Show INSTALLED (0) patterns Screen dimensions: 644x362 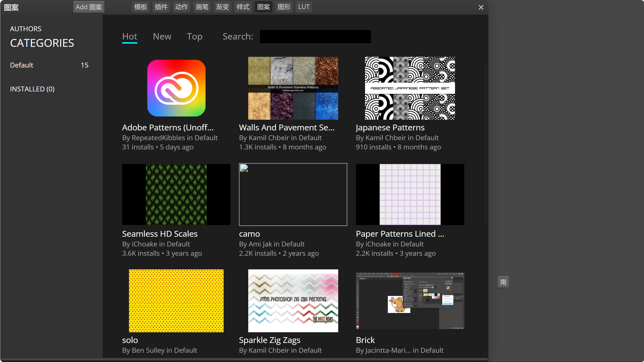pos(32,89)
